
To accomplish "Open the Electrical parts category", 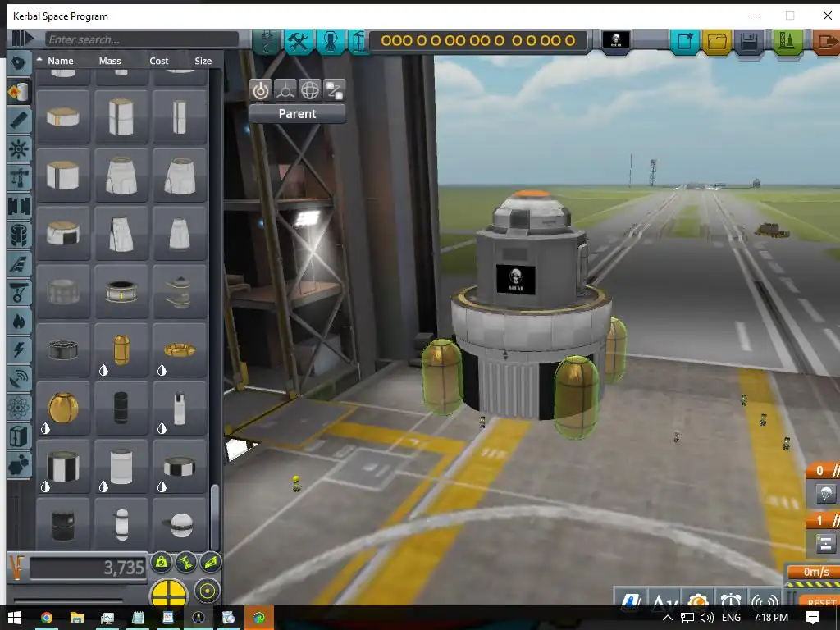I will 20,349.
